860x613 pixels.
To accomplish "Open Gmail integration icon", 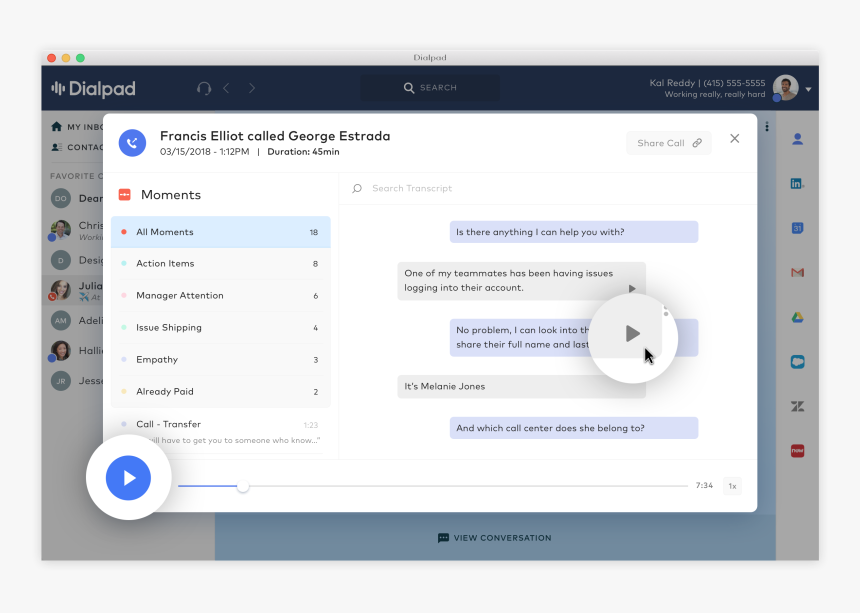I will 797,273.
